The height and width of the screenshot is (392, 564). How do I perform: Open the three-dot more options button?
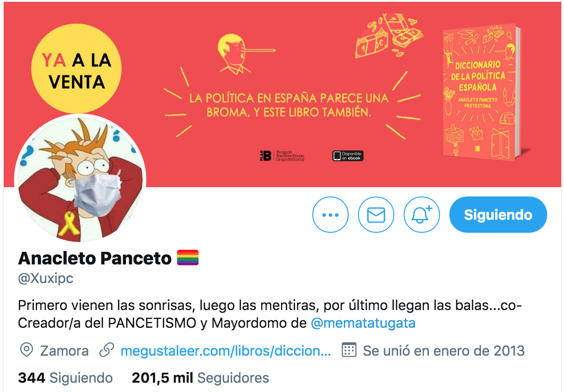[x=330, y=215]
